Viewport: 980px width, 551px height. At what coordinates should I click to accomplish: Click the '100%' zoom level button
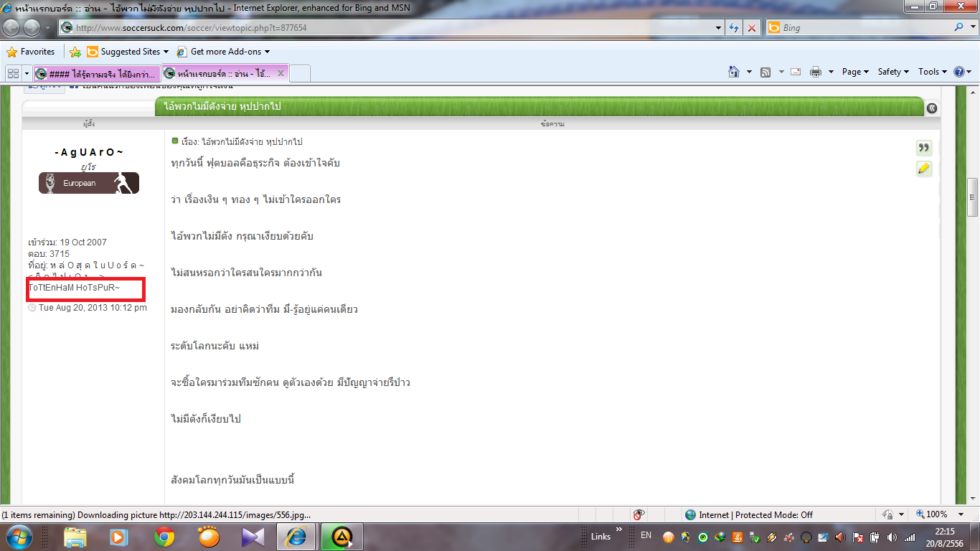coord(931,514)
